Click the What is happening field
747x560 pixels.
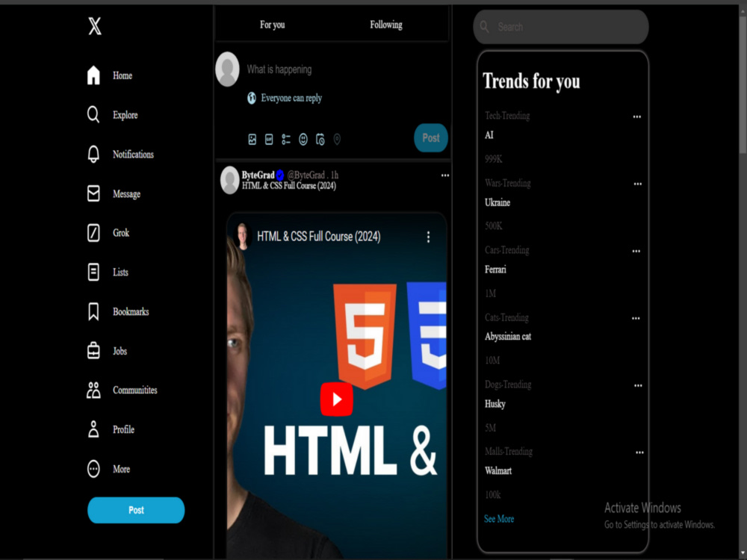[279, 69]
